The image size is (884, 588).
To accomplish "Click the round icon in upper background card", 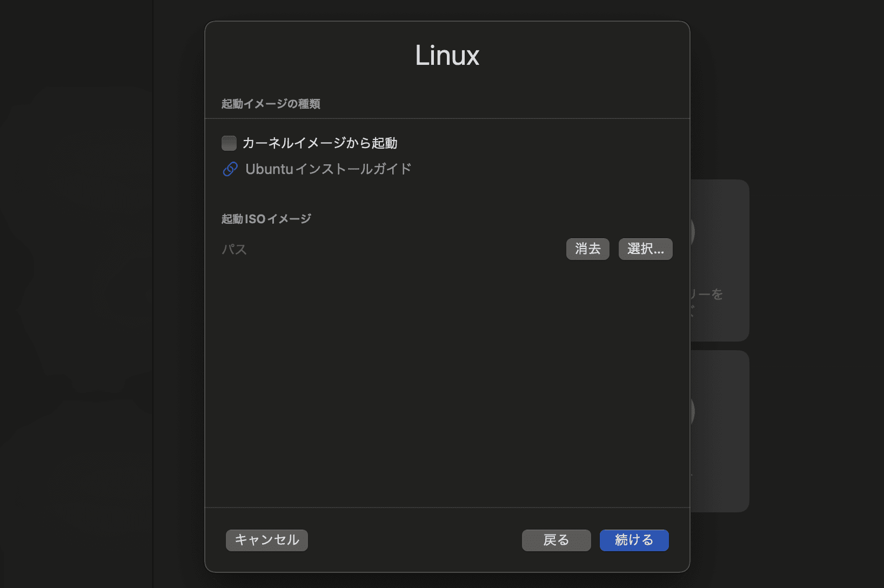I will pyautogui.click(x=692, y=232).
